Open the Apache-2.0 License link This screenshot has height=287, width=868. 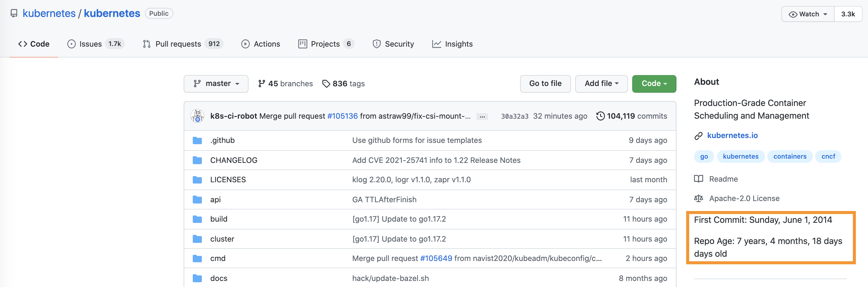tap(744, 199)
